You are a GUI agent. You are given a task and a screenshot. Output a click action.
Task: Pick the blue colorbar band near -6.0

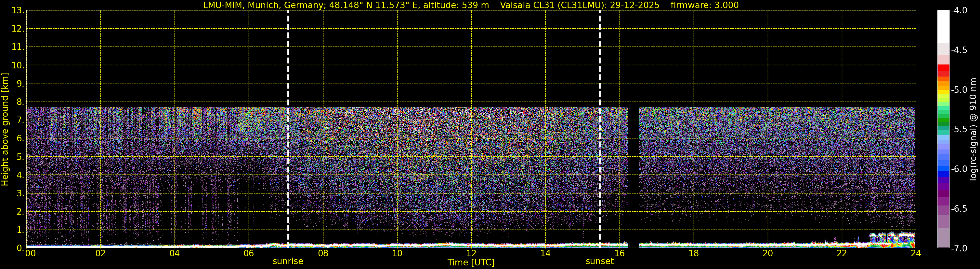click(943, 168)
